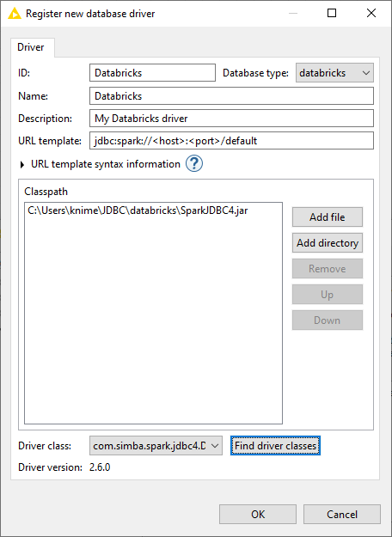This screenshot has height=537, width=392.
Task: Select SparkJDBC4.jar entry in Classpath list
Action: (138, 211)
